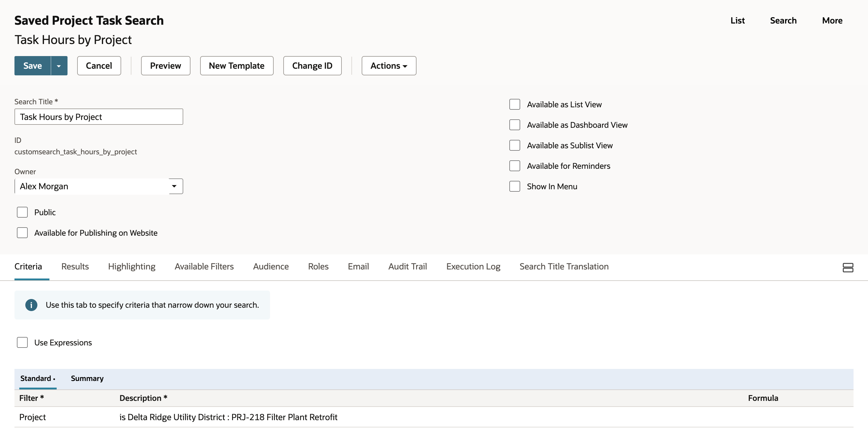The width and height of the screenshot is (868, 428).
Task: Open the Owner dropdown list
Action: click(174, 186)
